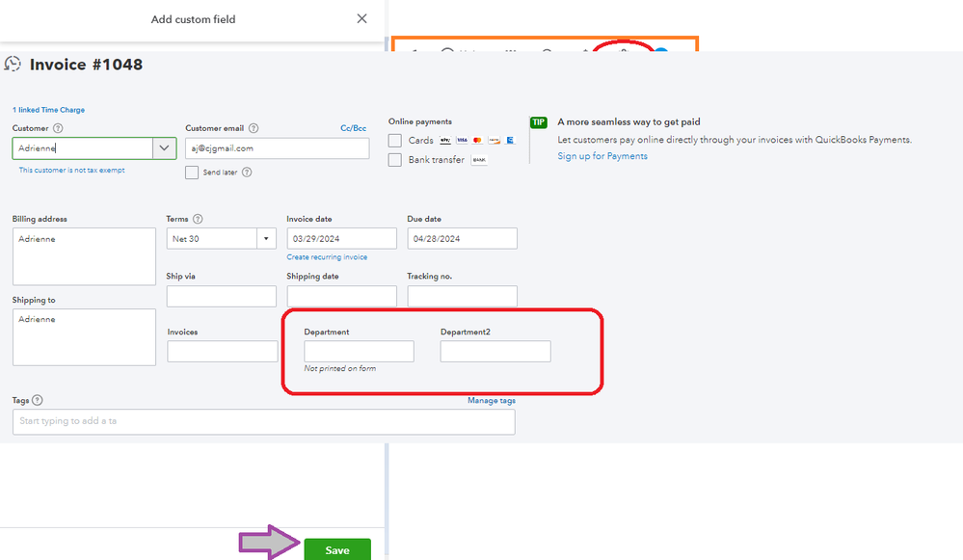Expand the Customer dropdown arrow
This screenshot has height=560, width=963.
tap(164, 148)
